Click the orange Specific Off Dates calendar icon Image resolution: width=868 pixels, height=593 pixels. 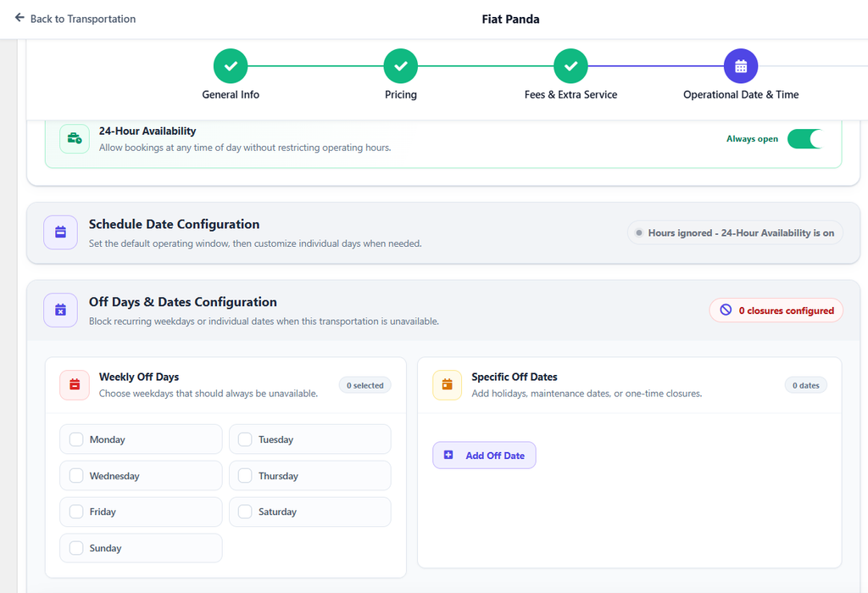click(x=448, y=384)
